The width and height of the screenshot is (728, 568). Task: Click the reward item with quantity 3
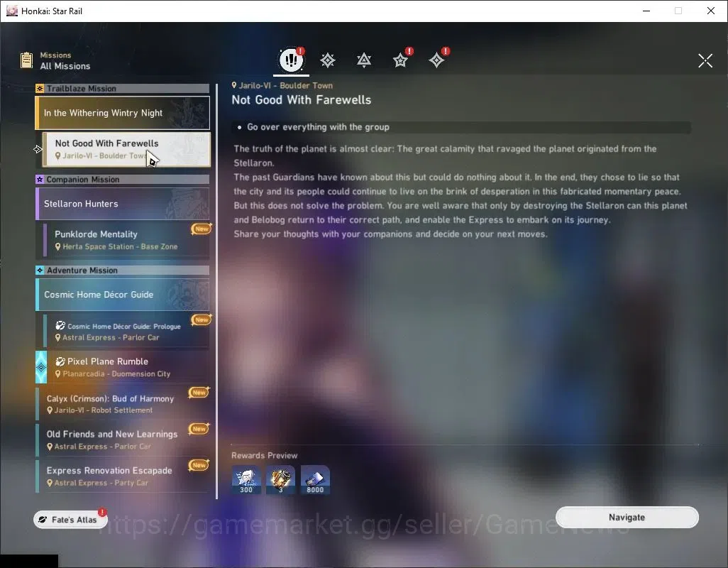click(280, 479)
